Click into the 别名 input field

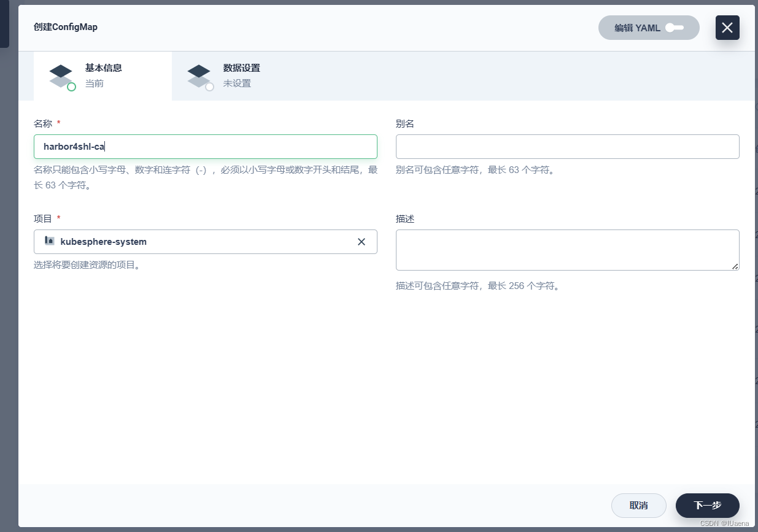click(x=568, y=147)
